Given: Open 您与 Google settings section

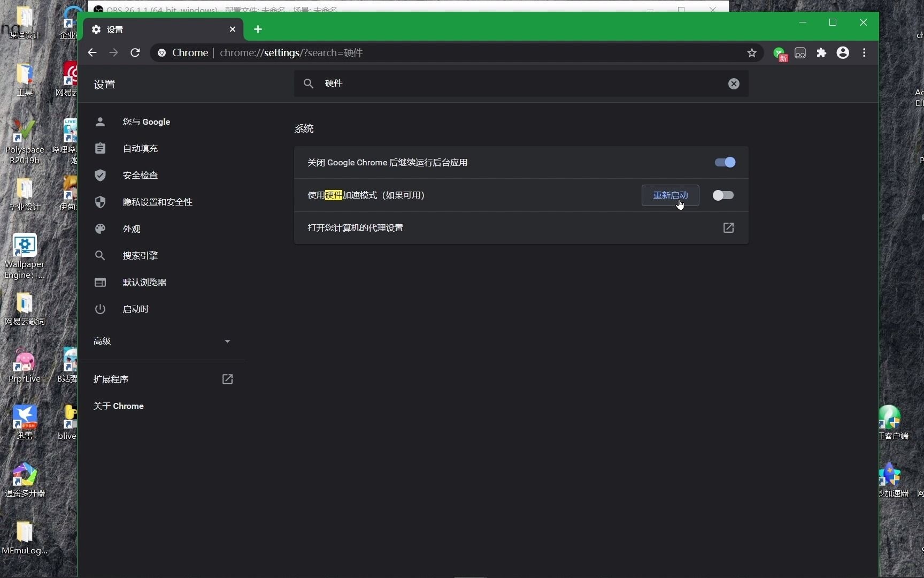Looking at the screenshot, I should click(161, 121).
